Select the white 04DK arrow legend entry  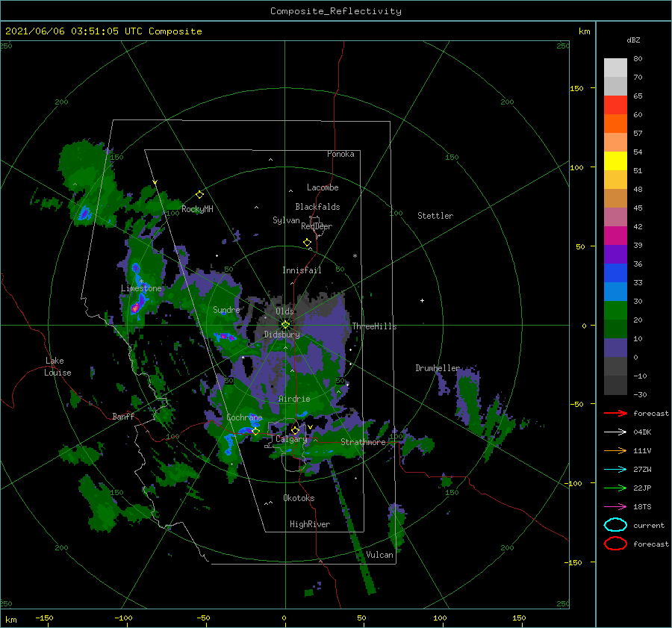coord(615,432)
